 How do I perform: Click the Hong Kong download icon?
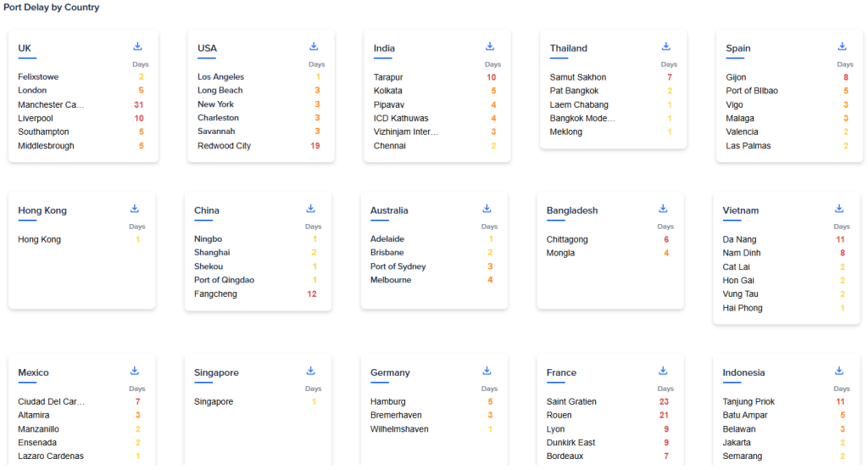134,209
